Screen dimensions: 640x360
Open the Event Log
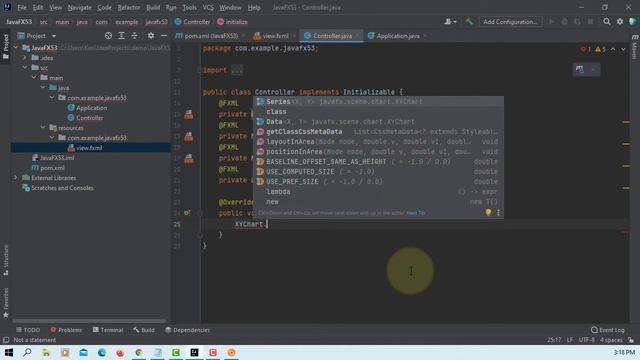607,330
